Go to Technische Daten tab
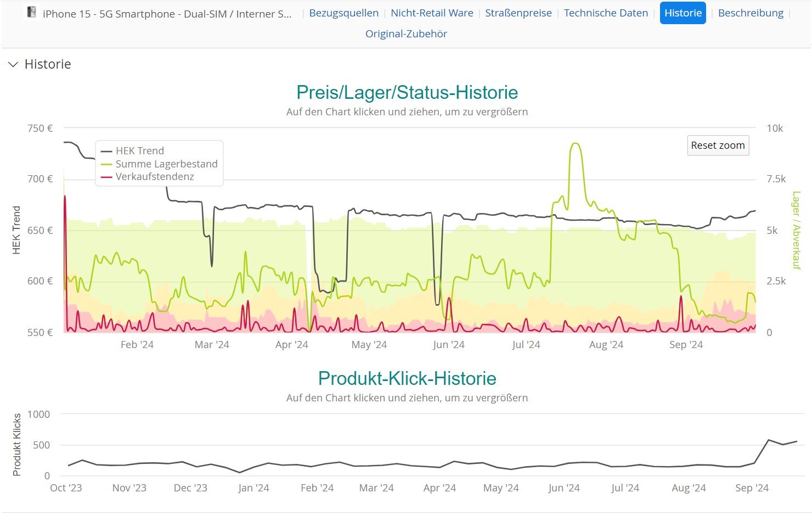Image resolution: width=812 pixels, height=515 pixels. point(606,13)
